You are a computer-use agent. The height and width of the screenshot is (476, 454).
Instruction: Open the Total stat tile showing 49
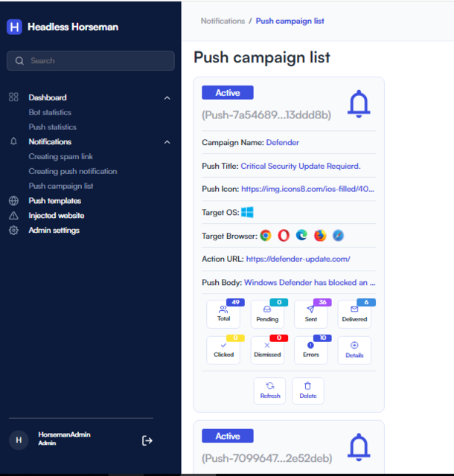[x=223, y=314]
